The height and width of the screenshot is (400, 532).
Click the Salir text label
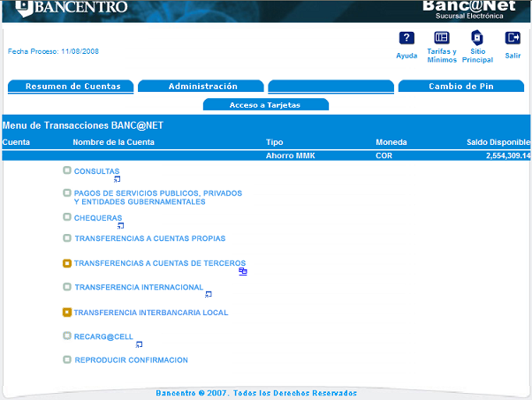point(513,56)
